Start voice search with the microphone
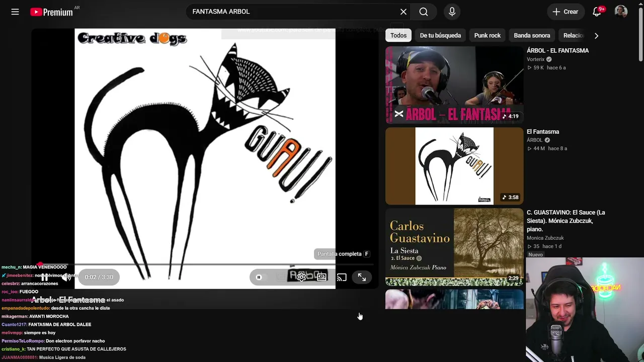The width and height of the screenshot is (644, 362). click(452, 12)
